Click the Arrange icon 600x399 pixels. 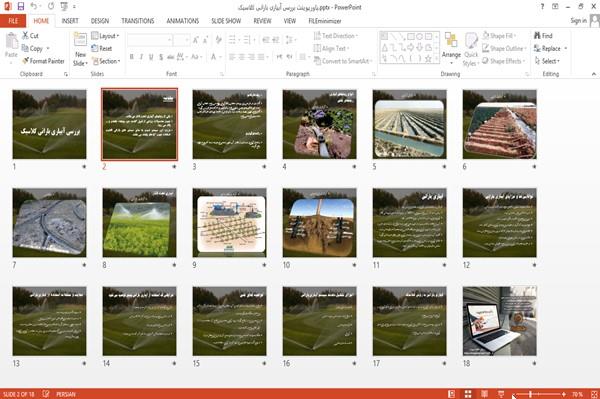pyautogui.click(x=451, y=40)
